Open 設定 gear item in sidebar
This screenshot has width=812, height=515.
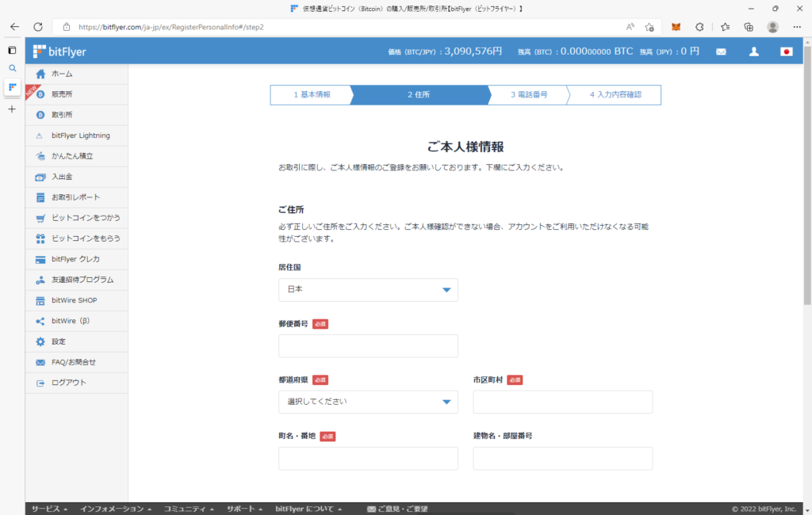tap(59, 341)
